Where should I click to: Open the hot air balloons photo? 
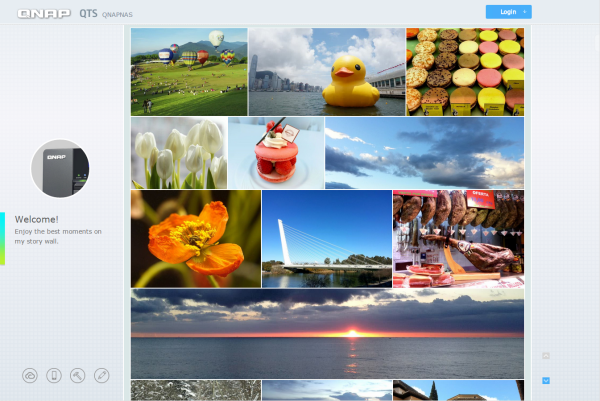click(189, 72)
